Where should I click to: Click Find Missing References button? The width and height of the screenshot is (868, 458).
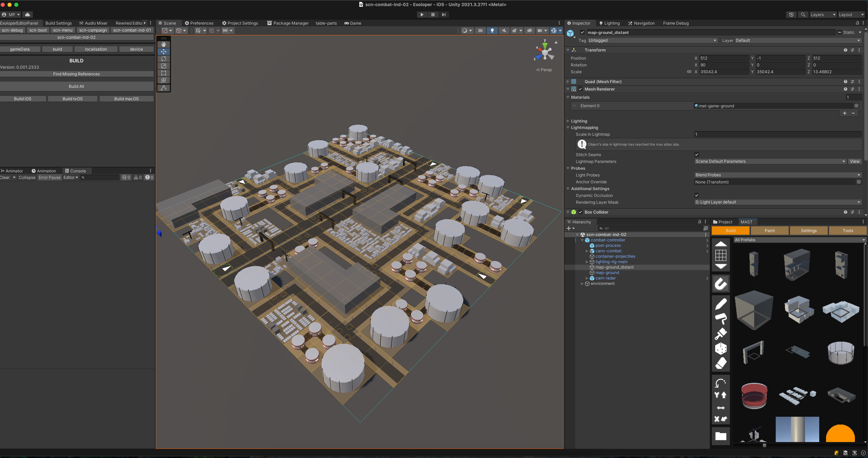pos(76,74)
